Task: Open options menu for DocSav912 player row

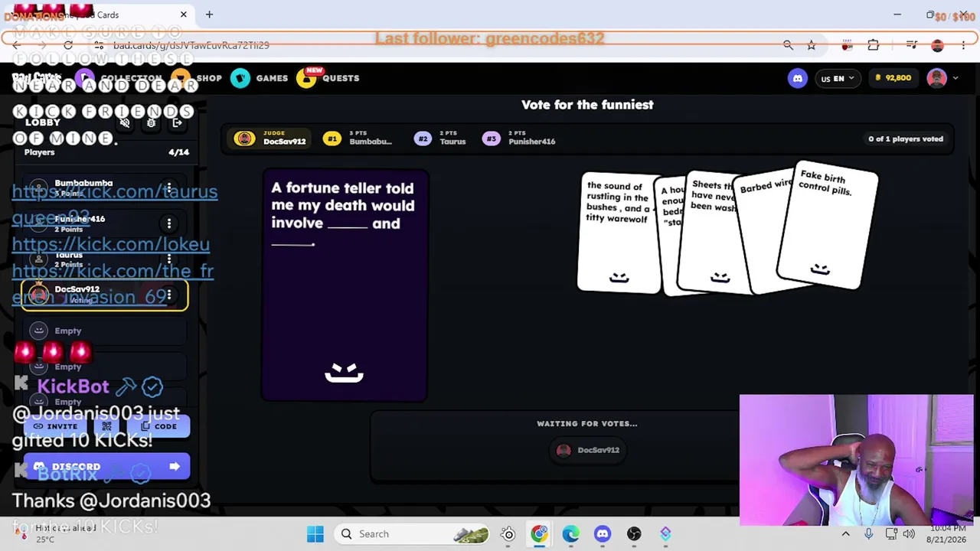Action: tap(169, 295)
